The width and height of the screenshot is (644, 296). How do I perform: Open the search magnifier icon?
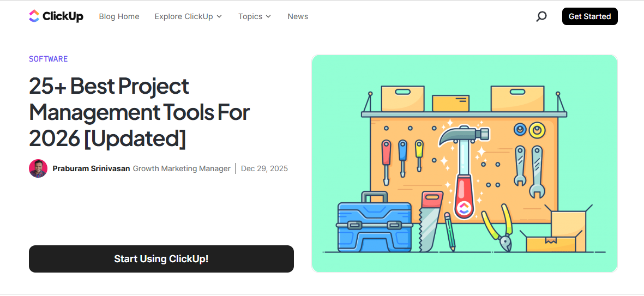tap(541, 16)
